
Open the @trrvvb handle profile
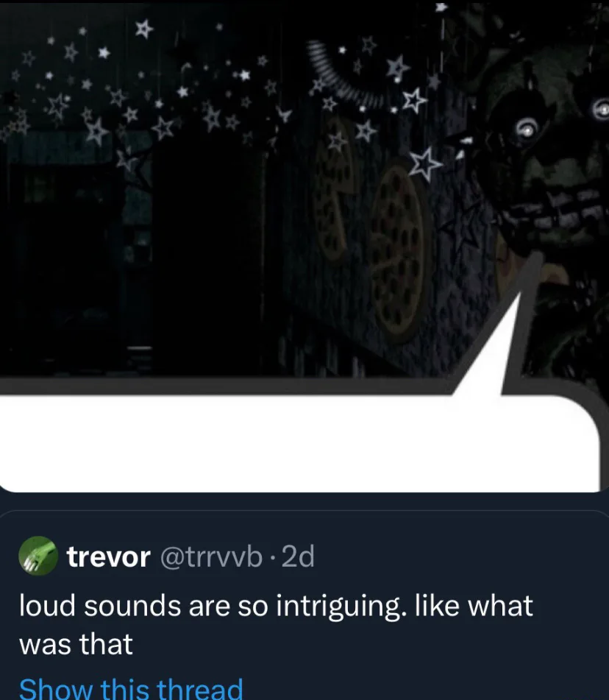click(211, 557)
